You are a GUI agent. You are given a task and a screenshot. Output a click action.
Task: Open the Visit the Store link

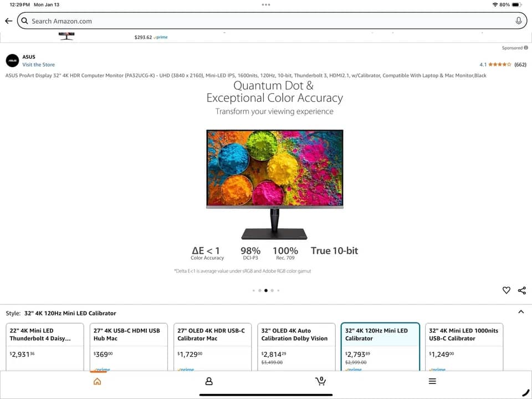[x=38, y=64]
